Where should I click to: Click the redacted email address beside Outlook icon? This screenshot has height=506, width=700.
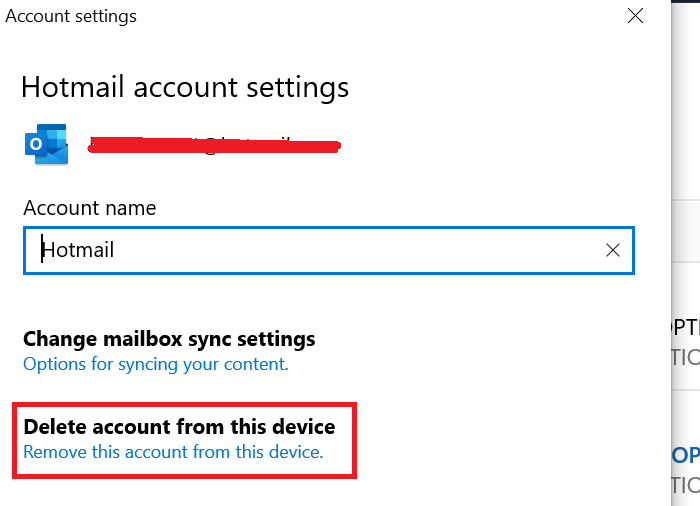tap(213, 146)
